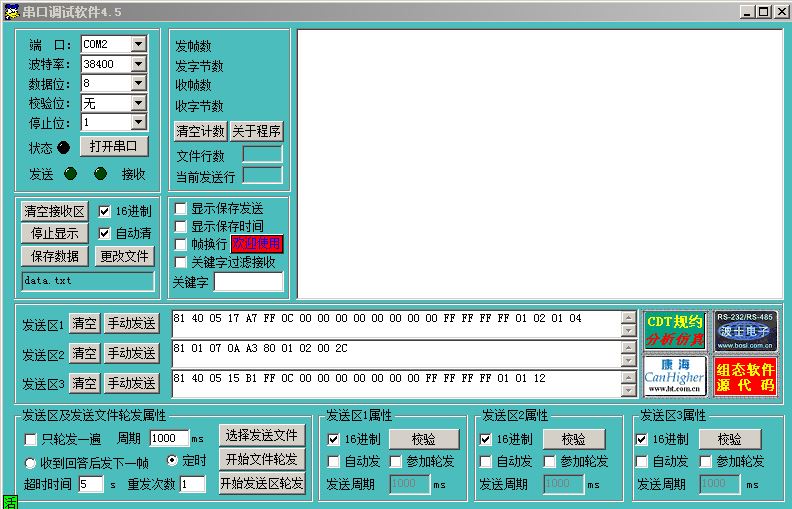Toggle the 自动清 checkbox
The image size is (792, 509).
[x=105, y=233]
